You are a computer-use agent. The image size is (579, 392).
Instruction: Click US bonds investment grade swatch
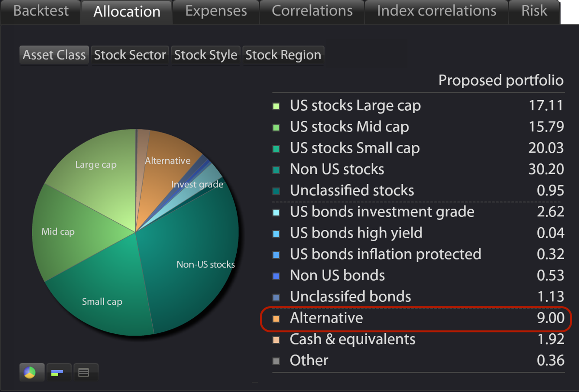click(276, 212)
